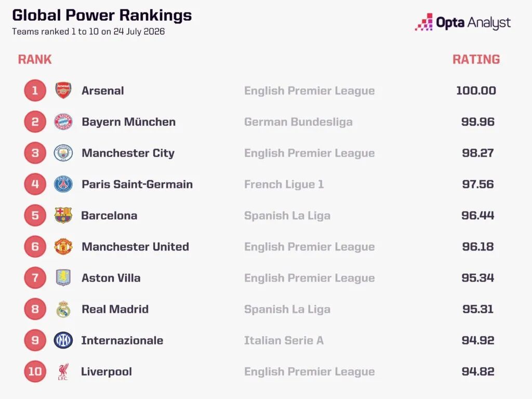Click the Manchester United crest

click(63, 246)
